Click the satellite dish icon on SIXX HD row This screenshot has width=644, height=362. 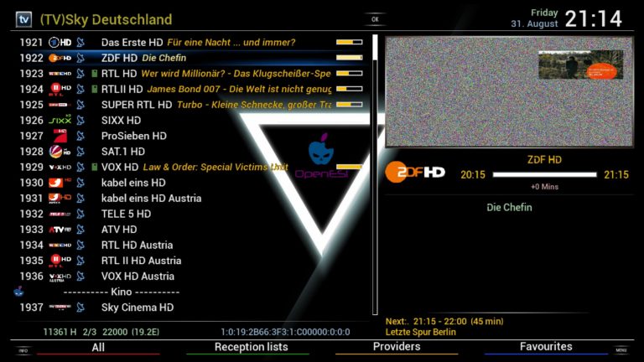coord(80,121)
